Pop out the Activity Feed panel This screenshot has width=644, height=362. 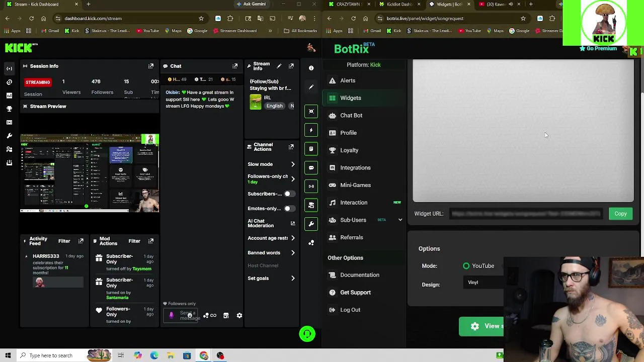[80, 241]
